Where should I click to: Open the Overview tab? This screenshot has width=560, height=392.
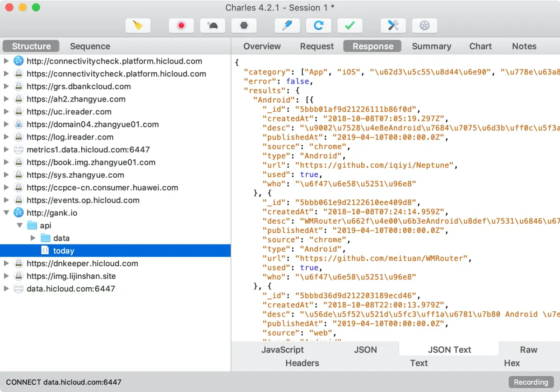click(x=262, y=46)
